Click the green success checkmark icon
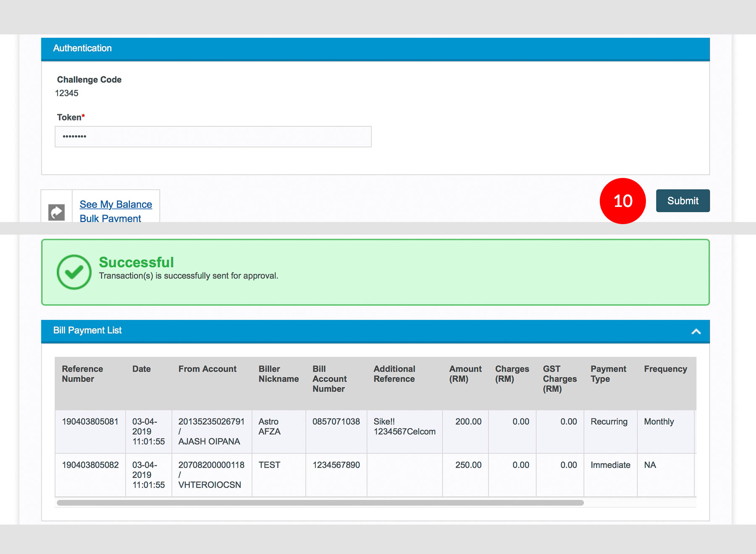Viewport: 756px width, 554px height. (74, 272)
